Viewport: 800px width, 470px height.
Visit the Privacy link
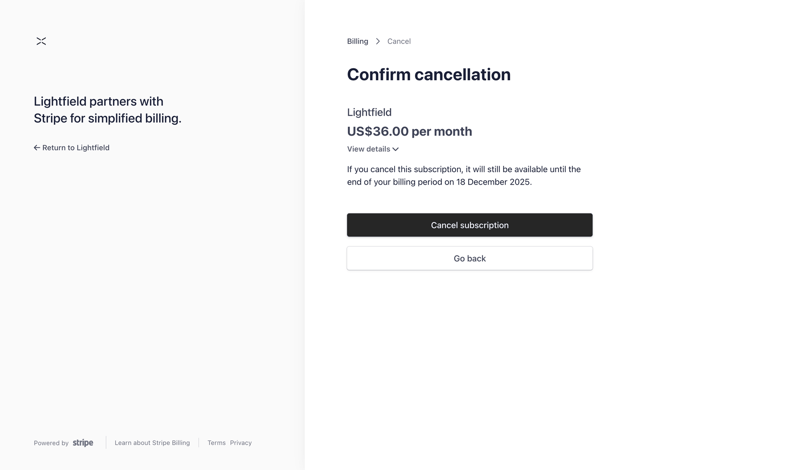point(241,443)
